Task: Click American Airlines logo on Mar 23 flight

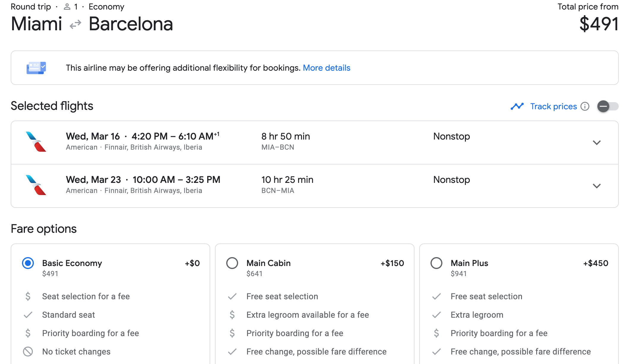Action: pos(36,185)
